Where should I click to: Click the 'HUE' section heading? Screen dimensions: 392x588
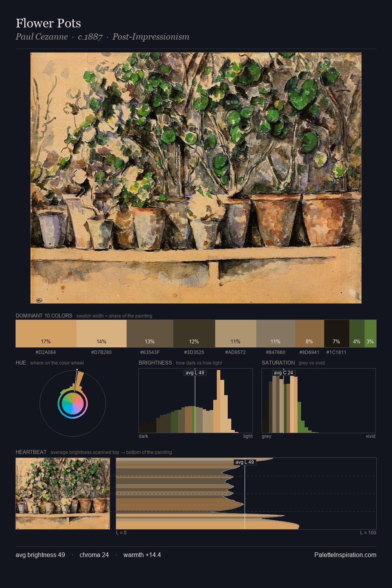coord(21,363)
